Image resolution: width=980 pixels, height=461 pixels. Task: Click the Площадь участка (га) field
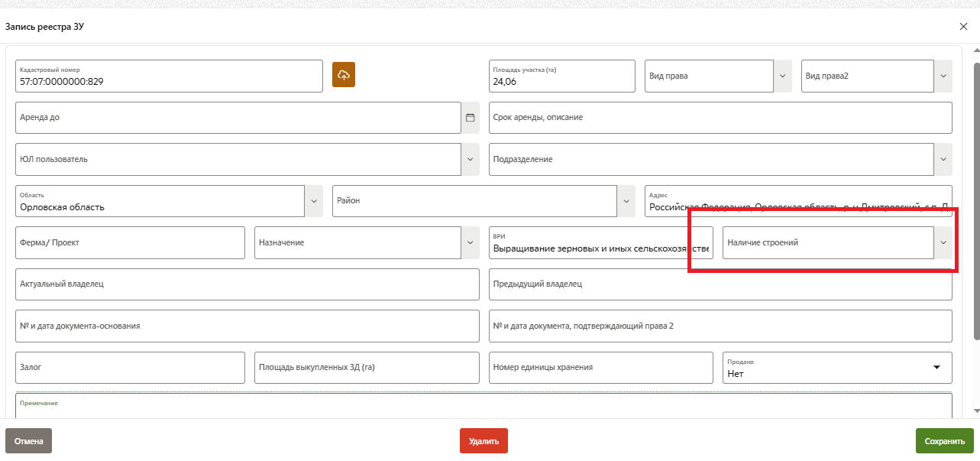click(x=561, y=80)
